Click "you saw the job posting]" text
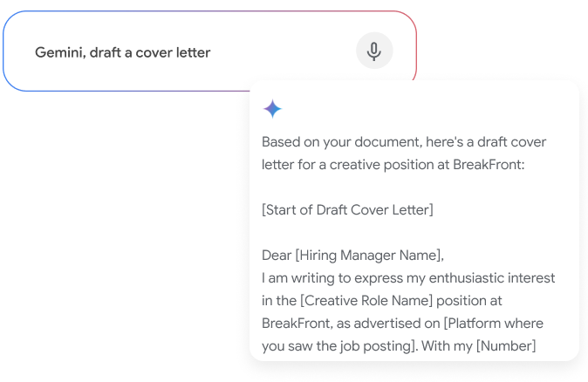Viewport: 588px width, 382px height. tap(339, 345)
